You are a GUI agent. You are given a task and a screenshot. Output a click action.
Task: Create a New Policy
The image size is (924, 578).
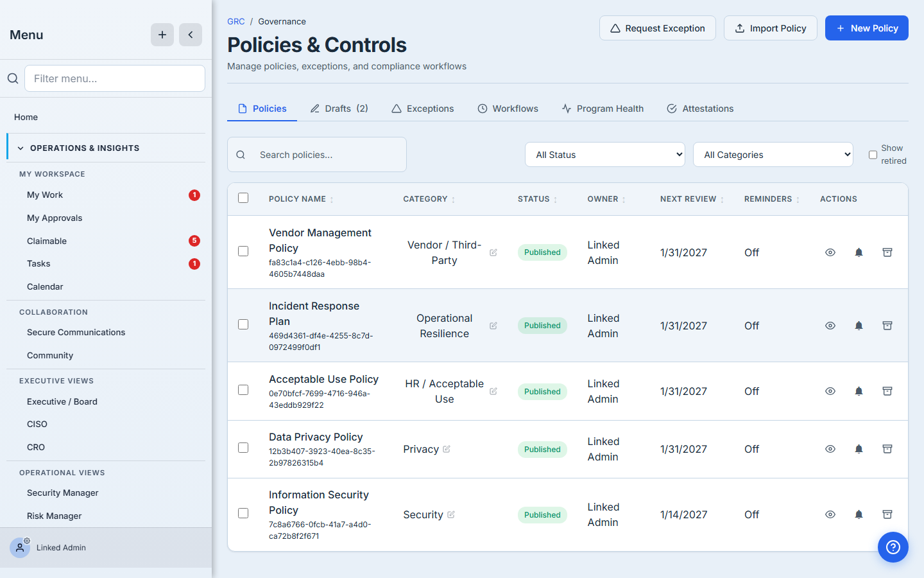click(x=867, y=28)
